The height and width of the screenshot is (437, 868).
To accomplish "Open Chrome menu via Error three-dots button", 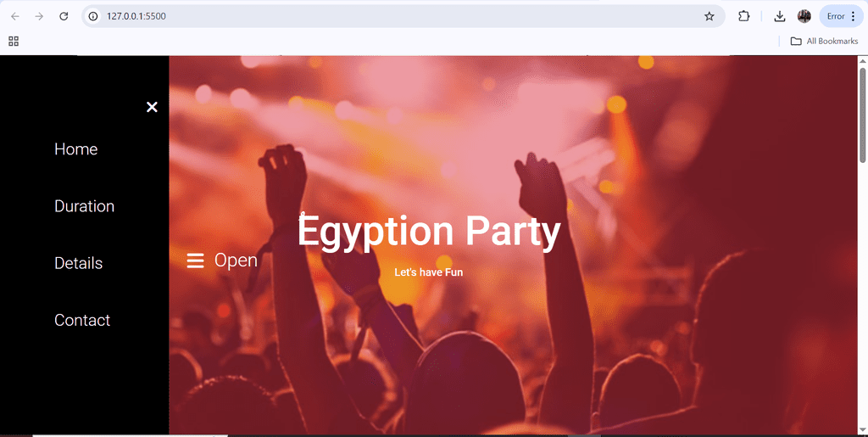I will 841,16.
